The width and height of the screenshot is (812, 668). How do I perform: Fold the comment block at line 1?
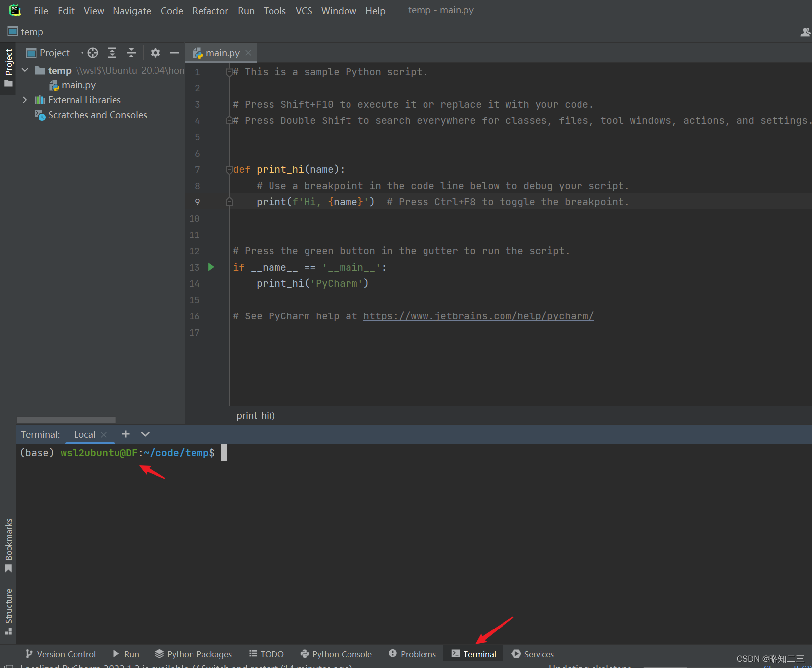pos(229,72)
